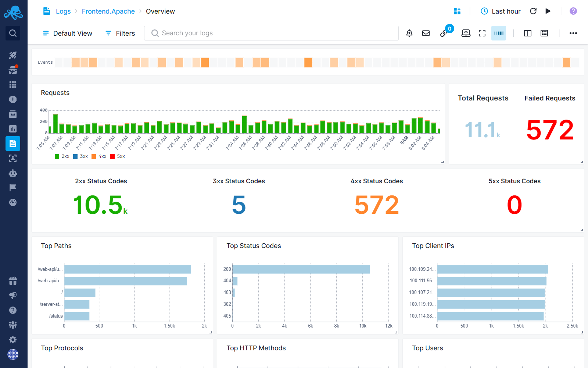Open the team people icon in the sidebar
The height and width of the screenshot is (368, 588).
[13, 325]
